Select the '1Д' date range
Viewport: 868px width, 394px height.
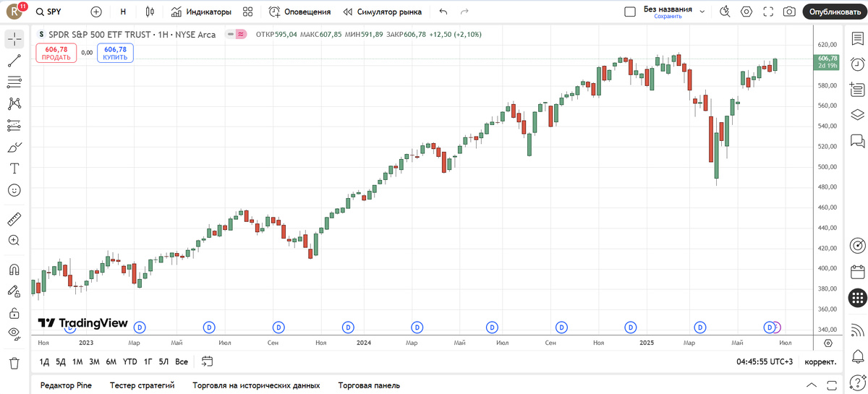44,361
